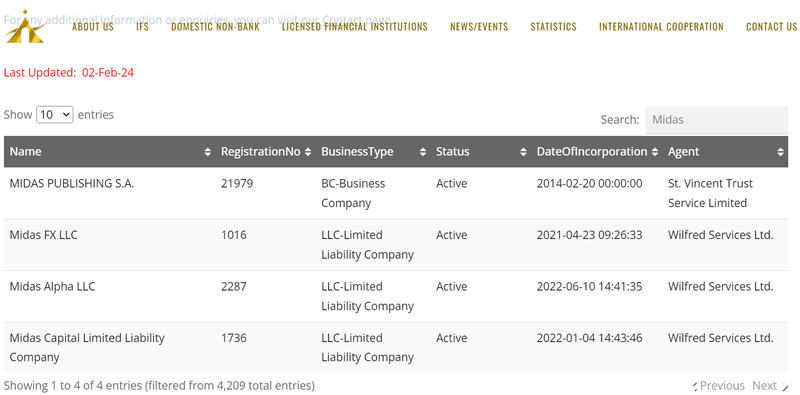Open the Statistics menu

pos(554,27)
